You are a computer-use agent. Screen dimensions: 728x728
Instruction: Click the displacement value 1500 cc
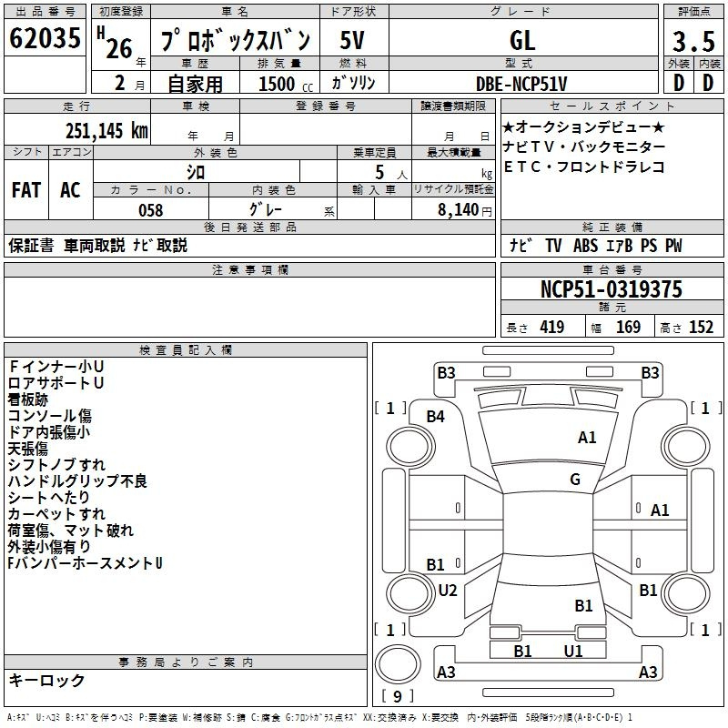tap(286, 84)
